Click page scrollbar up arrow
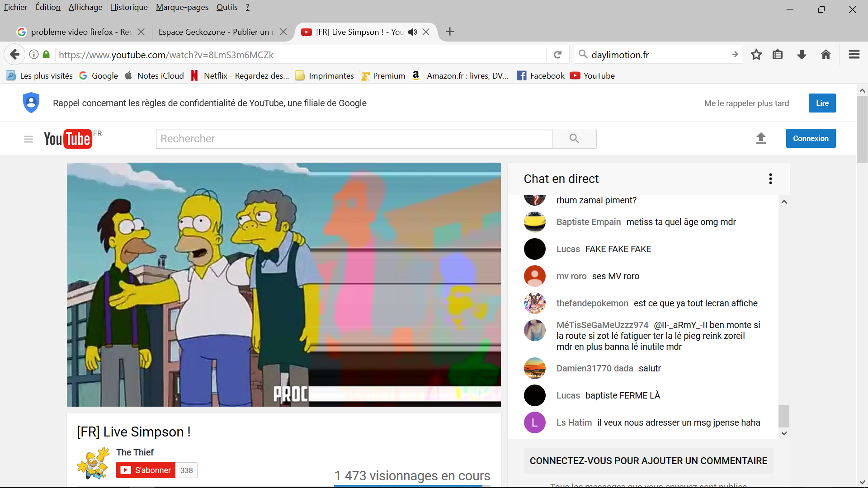The image size is (868, 488). pos(862,90)
